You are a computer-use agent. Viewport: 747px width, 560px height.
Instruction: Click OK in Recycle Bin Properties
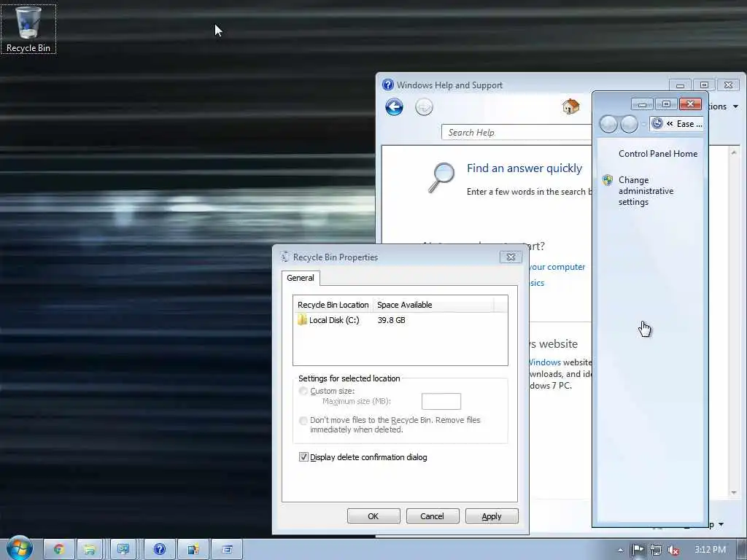point(373,516)
